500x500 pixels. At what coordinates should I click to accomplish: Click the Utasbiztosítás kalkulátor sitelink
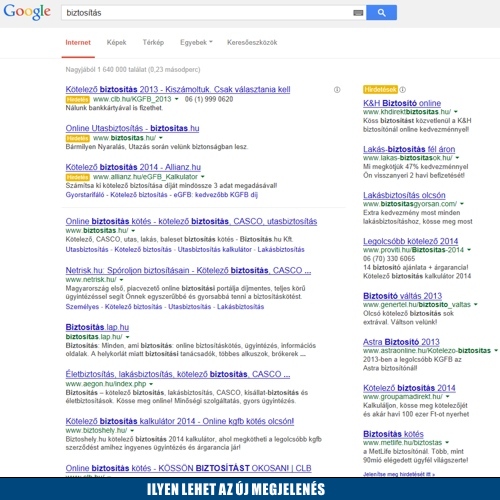pos(214,250)
